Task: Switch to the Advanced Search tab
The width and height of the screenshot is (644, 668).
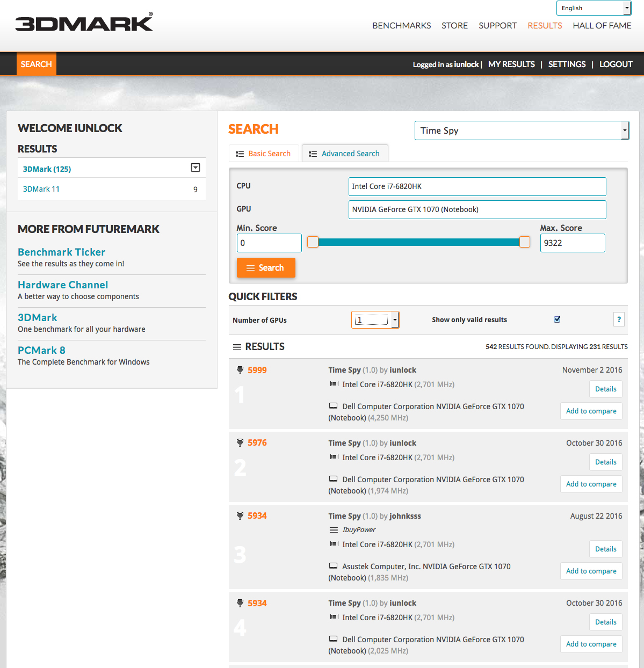Action: coord(345,154)
